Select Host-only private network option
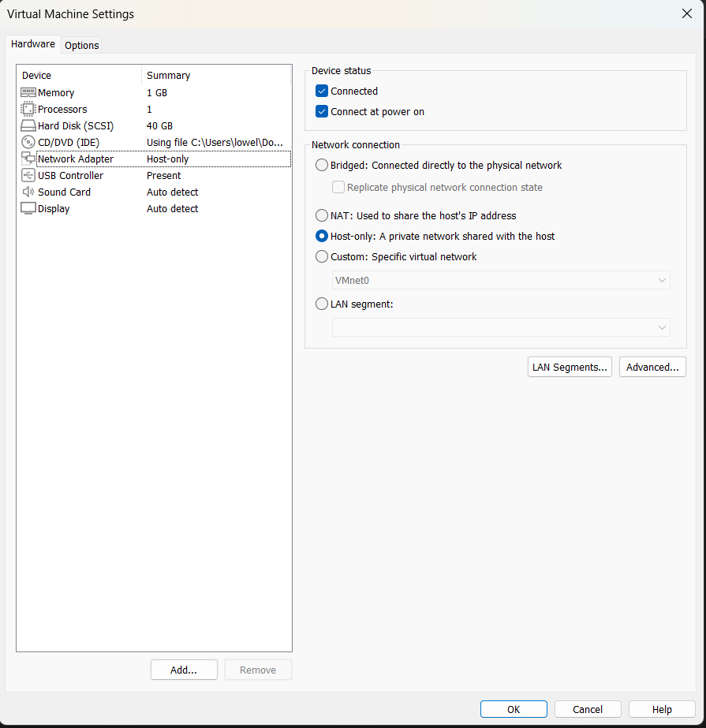The image size is (706, 728). 322,236
